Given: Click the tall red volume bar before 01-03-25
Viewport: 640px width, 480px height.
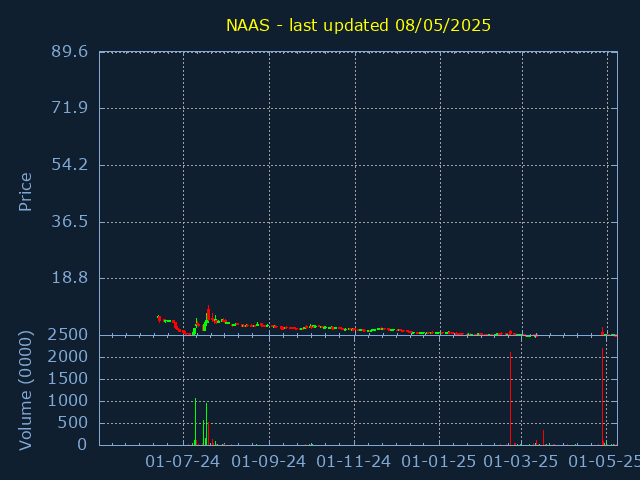Looking at the screenshot, I should (510, 398).
